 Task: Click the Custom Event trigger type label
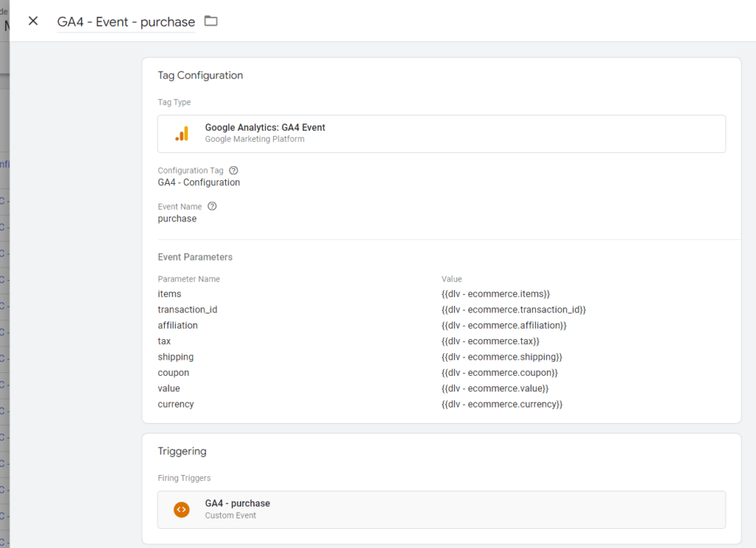[230, 516]
